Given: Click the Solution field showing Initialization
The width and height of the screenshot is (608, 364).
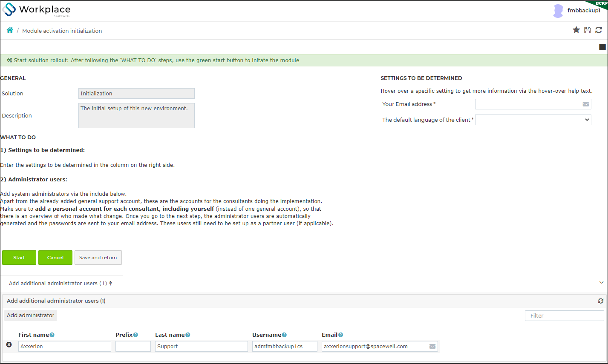Looking at the screenshot, I should (136, 94).
